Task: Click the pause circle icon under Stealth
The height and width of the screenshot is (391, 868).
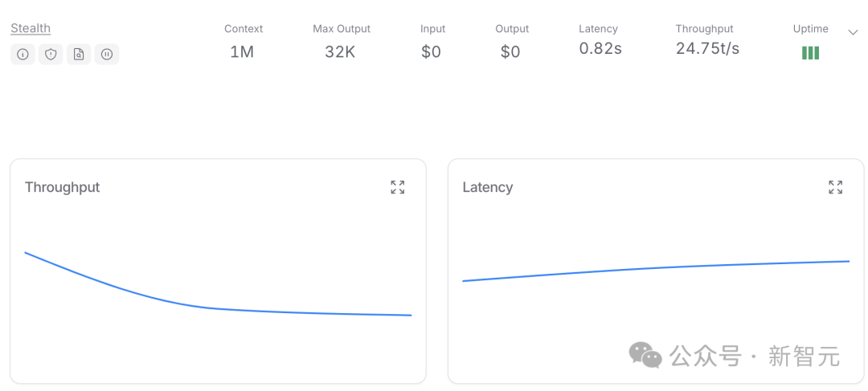Action: click(107, 55)
